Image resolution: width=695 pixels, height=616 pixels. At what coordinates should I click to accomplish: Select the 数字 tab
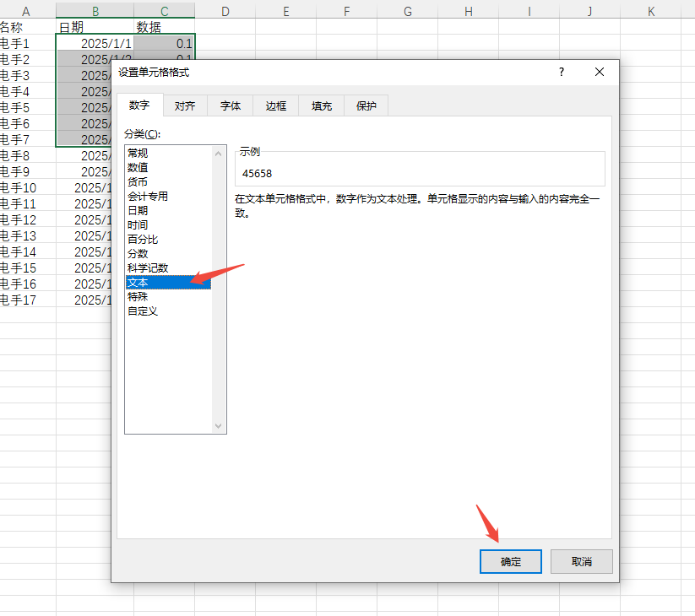(x=140, y=105)
